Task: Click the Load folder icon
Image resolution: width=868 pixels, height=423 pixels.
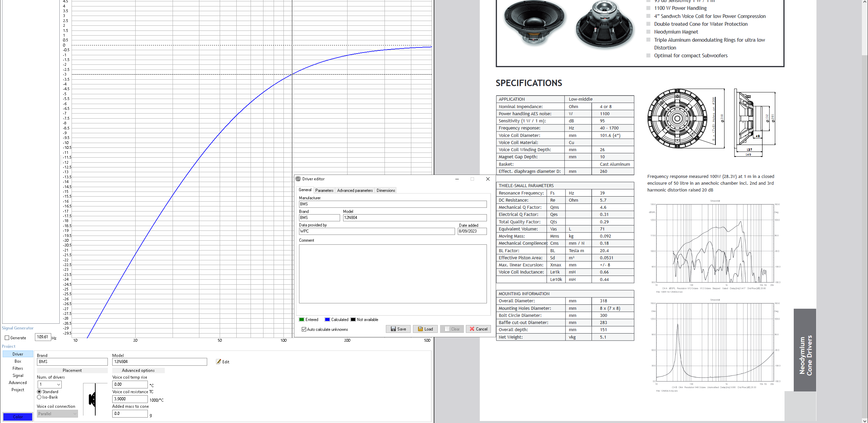Action: coord(420,329)
